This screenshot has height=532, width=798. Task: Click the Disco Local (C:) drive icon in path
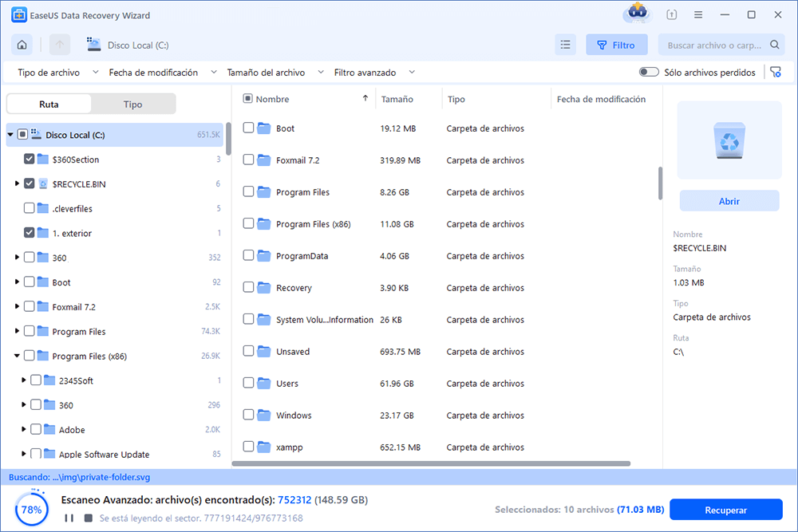[x=93, y=45]
